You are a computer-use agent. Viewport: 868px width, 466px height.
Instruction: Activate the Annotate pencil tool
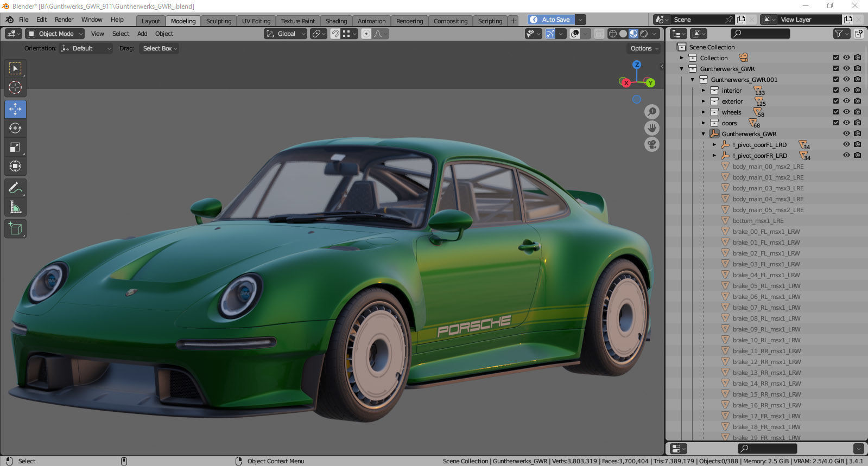pos(15,188)
